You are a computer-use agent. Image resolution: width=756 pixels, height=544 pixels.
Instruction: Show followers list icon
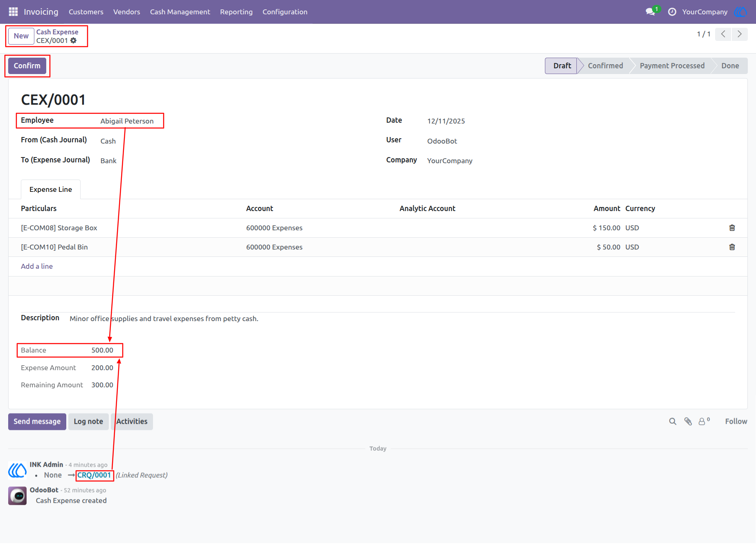coord(704,421)
